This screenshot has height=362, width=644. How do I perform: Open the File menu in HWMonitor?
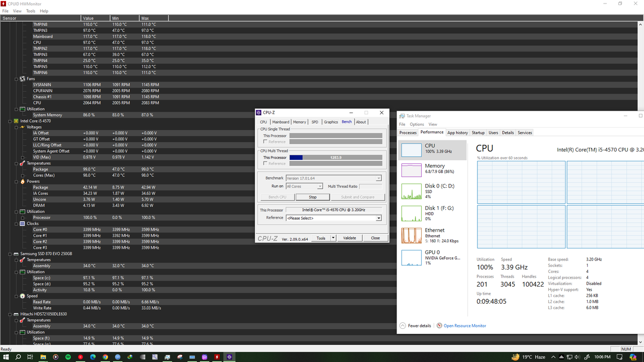coord(6,11)
